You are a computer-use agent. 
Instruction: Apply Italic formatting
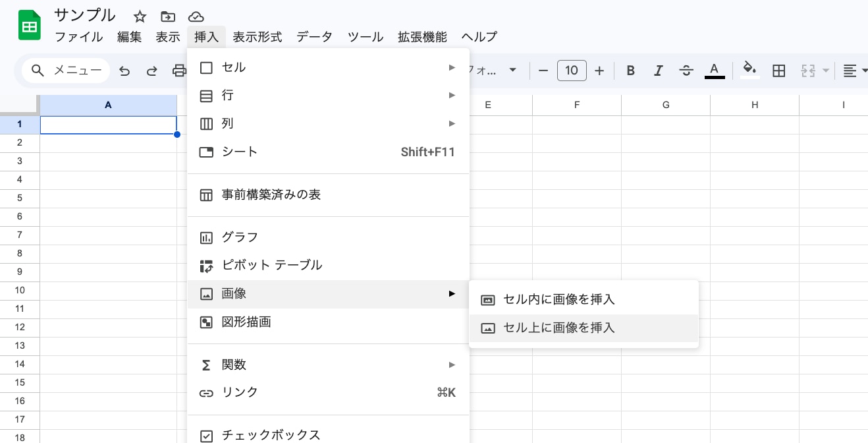658,71
